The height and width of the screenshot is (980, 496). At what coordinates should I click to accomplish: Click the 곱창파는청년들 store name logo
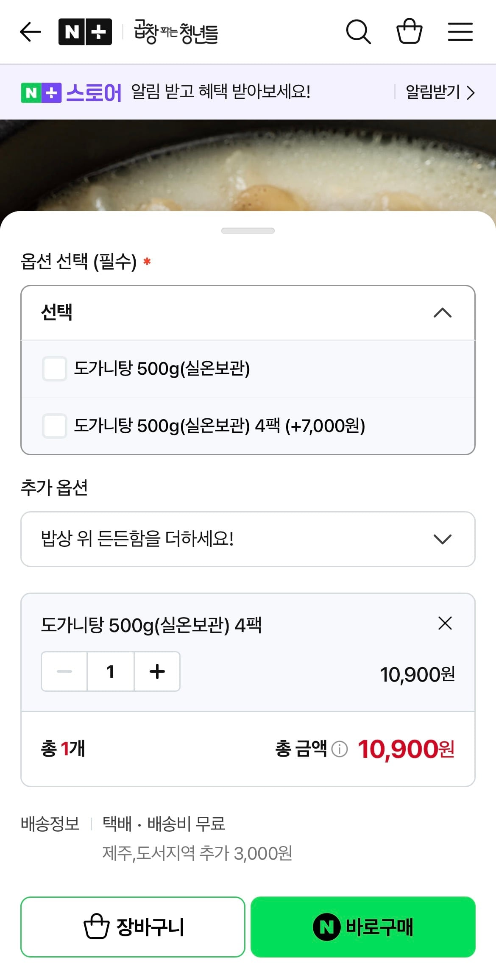[176, 32]
